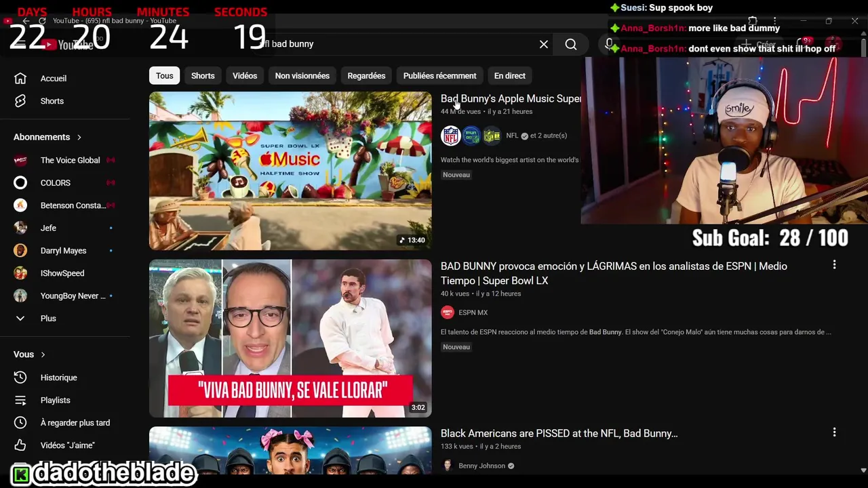Select the En direct filter chip

point(510,76)
